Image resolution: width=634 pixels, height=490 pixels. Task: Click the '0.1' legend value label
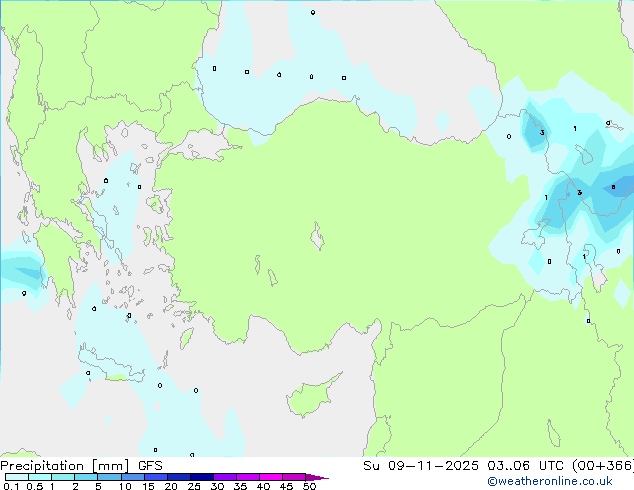pos(11,486)
